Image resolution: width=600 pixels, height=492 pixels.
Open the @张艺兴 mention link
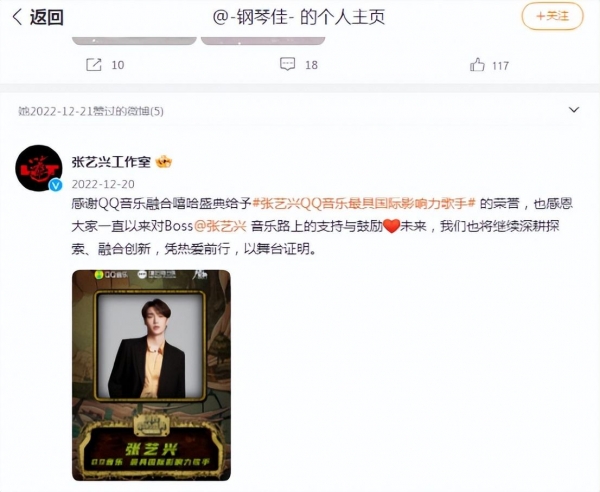[x=220, y=226]
